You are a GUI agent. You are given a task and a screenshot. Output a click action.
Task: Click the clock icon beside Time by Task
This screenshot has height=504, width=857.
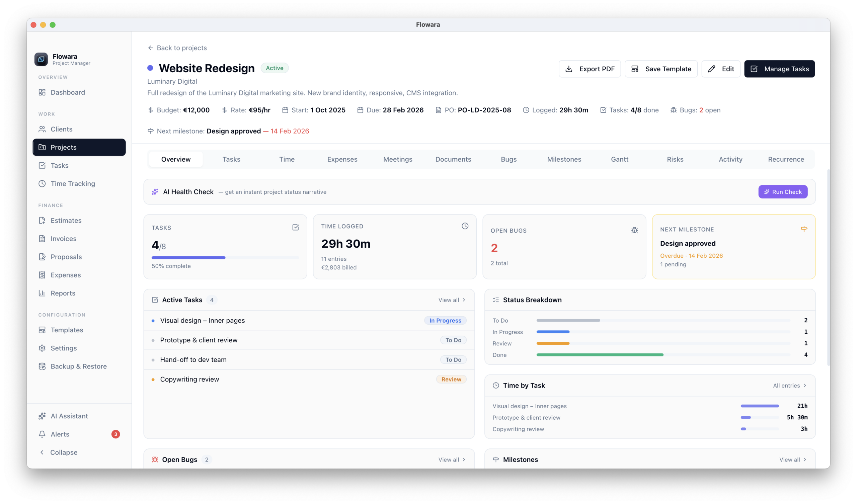tap(496, 385)
